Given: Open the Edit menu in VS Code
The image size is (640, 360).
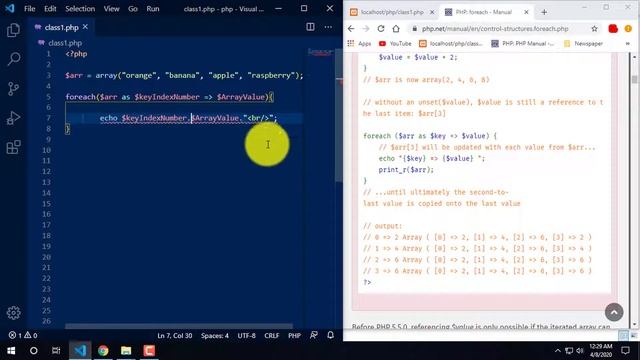Looking at the screenshot, I should coord(50,9).
